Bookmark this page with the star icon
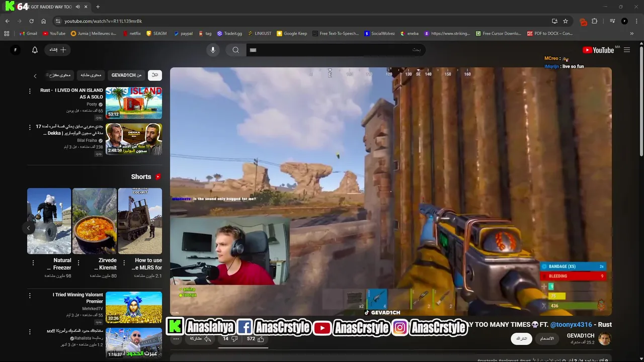 coord(566,21)
